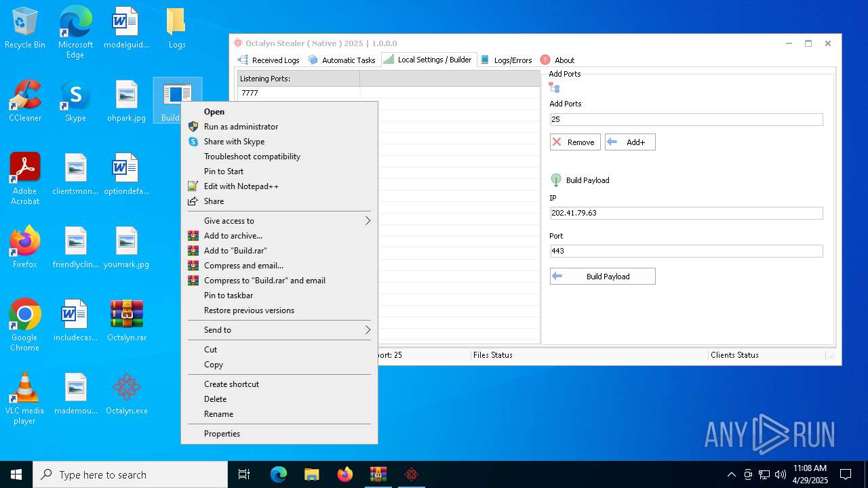The width and height of the screenshot is (868, 488).
Task: Switch to WinRAR on the taskbar
Action: pos(378,474)
